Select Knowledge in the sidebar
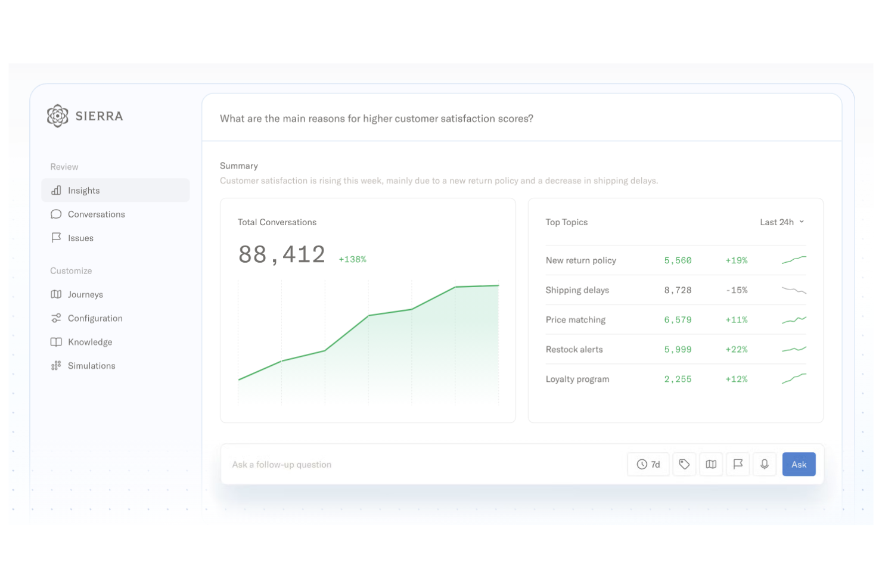This screenshot has width=882, height=588. click(90, 343)
